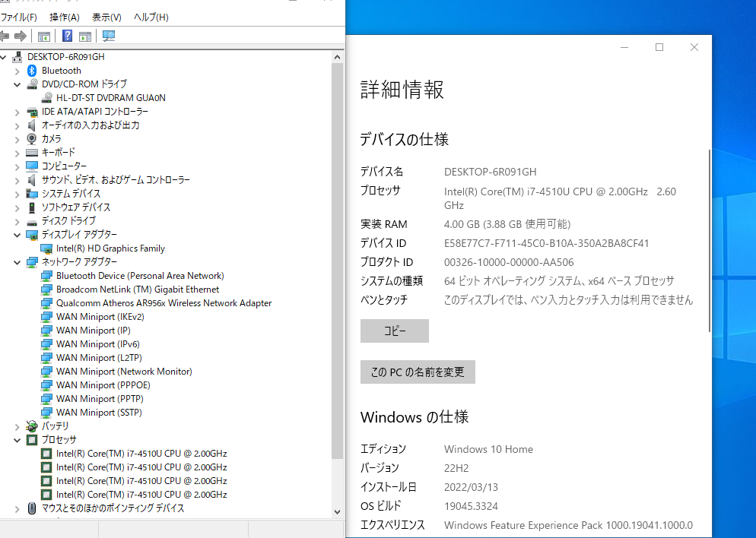Click the HL-DT-ST DVDRAM GUA0N device icon
This screenshot has width=756, height=538.
[x=46, y=98]
